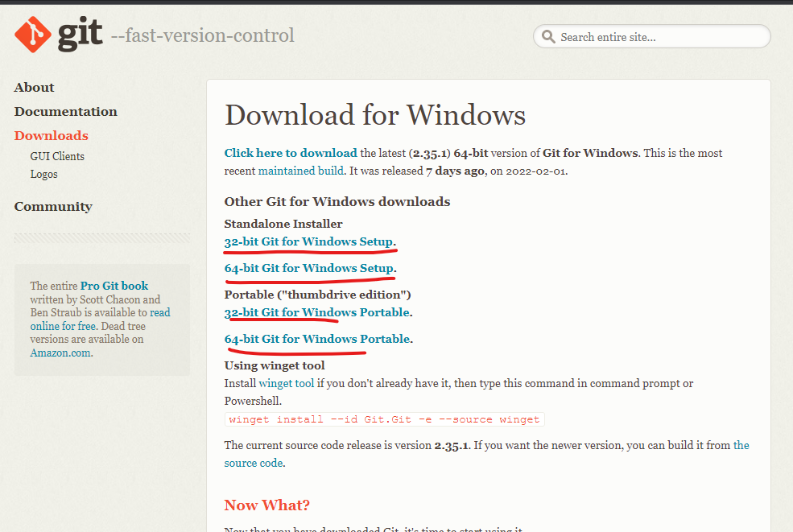
Task: Open the maintained build link
Action: click(x=301, y=171)
